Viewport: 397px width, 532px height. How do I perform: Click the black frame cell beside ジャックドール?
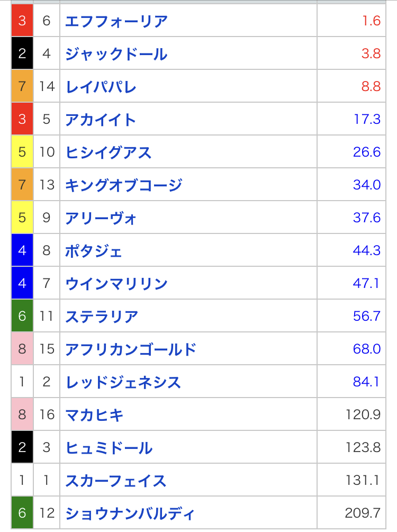click(x=22, y=54)
